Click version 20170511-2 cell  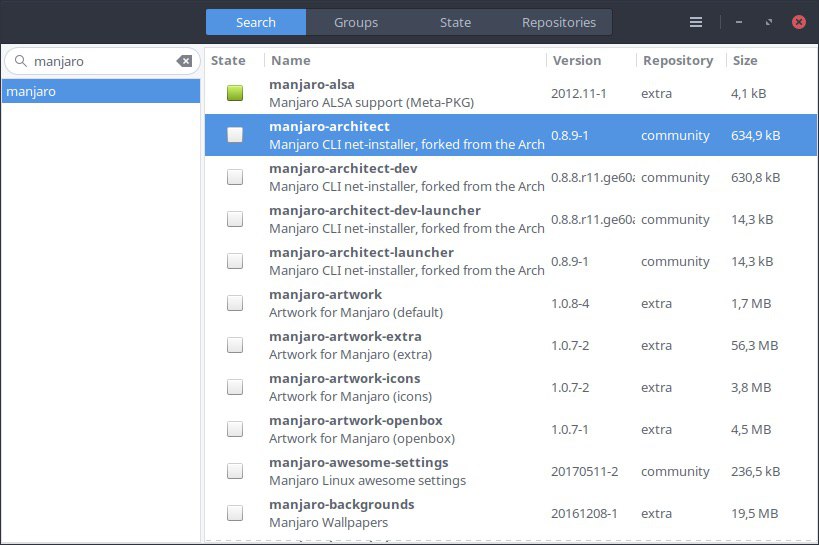coord(584,471)
